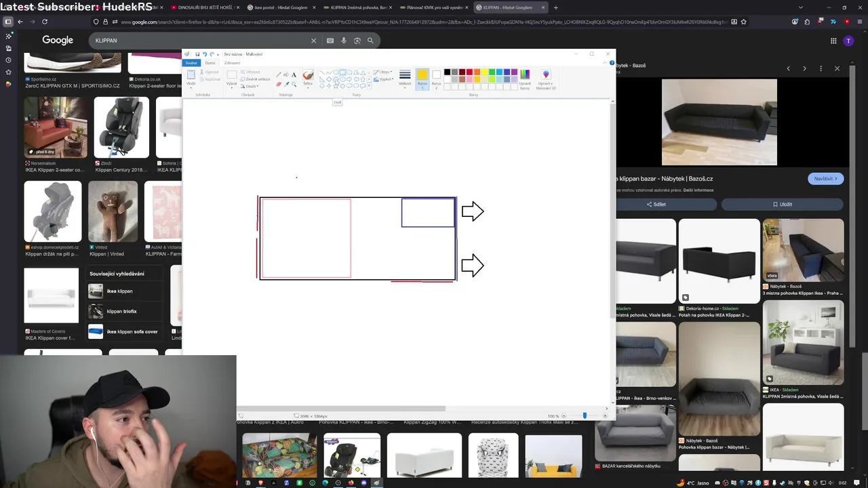Screen dimensions: 868x488
Task: Click the Sdílet share button
Action: (656, 204)
